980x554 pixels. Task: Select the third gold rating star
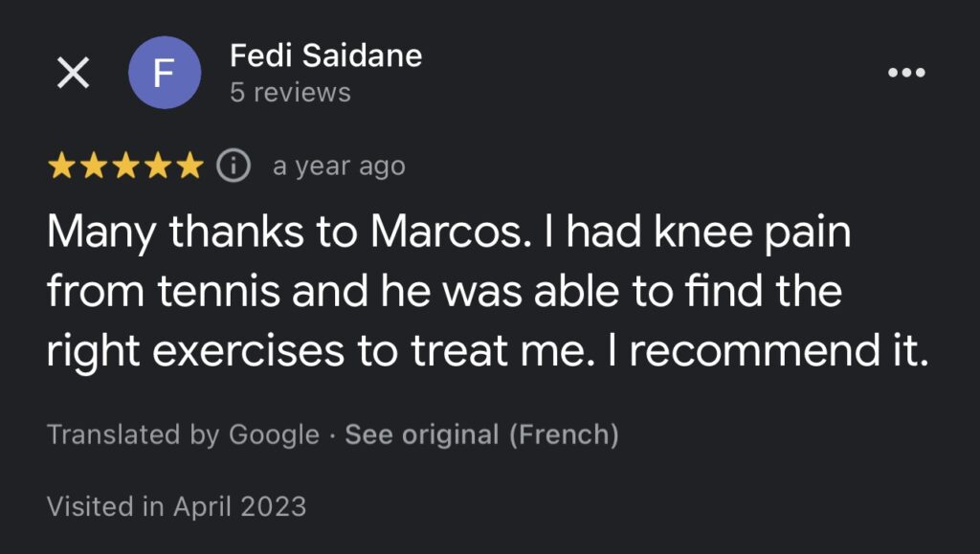coord(126,166)
